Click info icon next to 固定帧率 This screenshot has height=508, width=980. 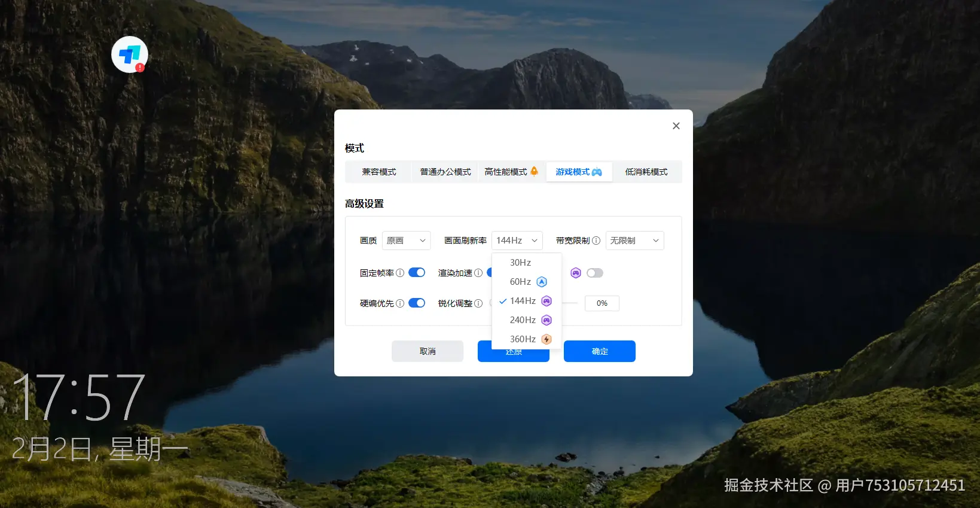click(400, 273)
